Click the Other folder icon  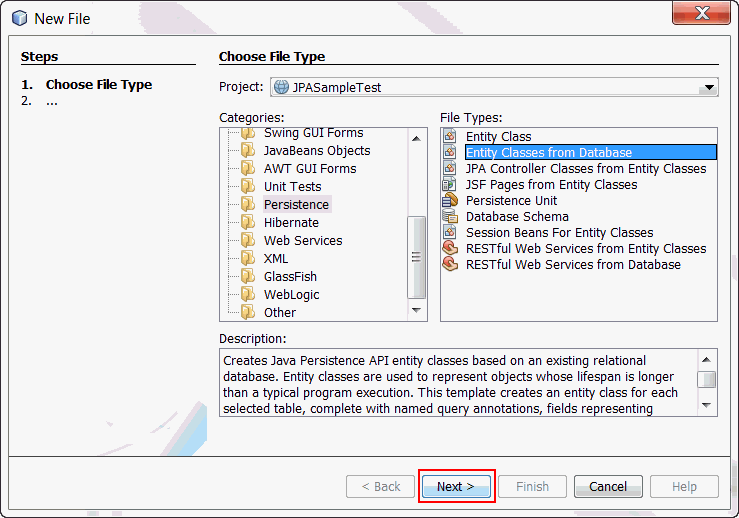pos(248,312)
